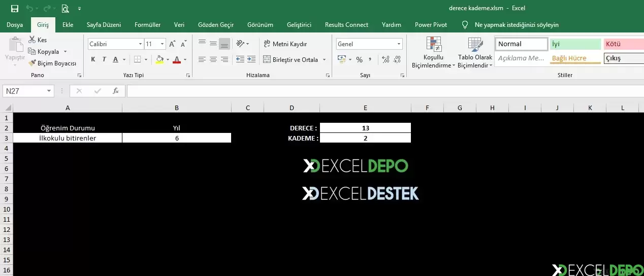Apply the Bağlı Hücre cell style
The width and height of the screenshot is (644, 276).
[575, 58]
